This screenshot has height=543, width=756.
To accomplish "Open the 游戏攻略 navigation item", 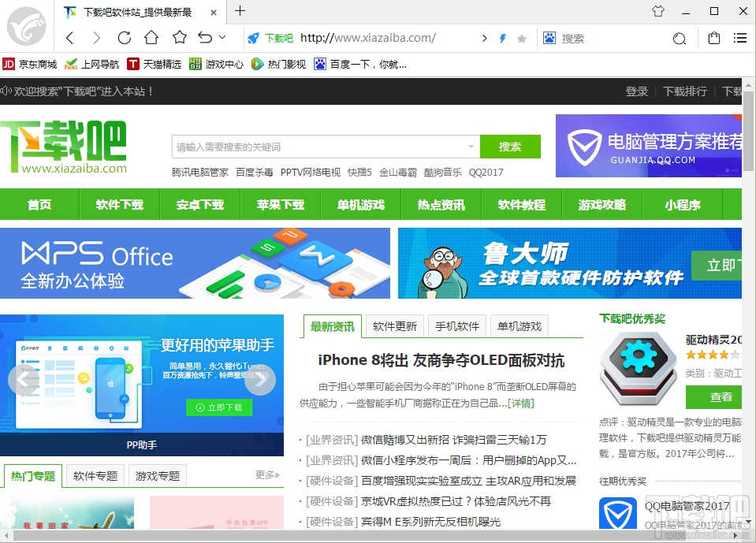I will [602, 204].
